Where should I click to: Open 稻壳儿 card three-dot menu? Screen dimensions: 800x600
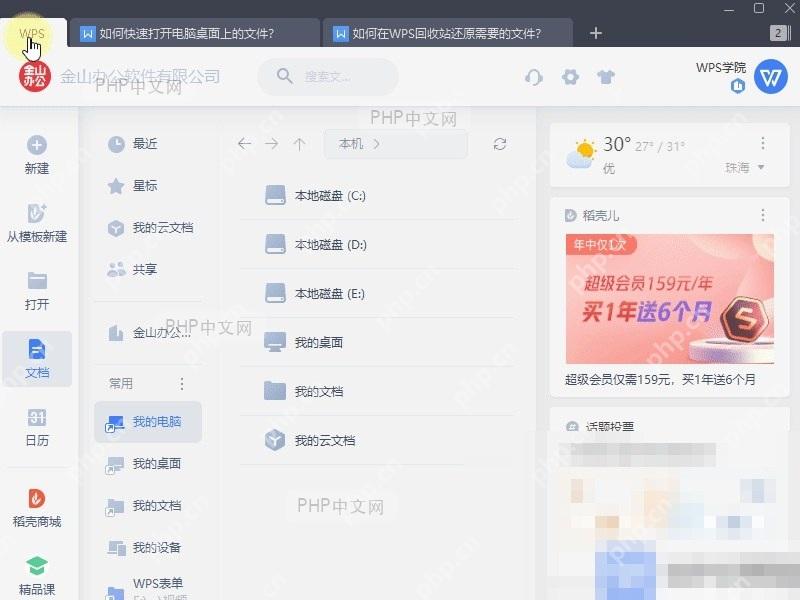(763, 215)
